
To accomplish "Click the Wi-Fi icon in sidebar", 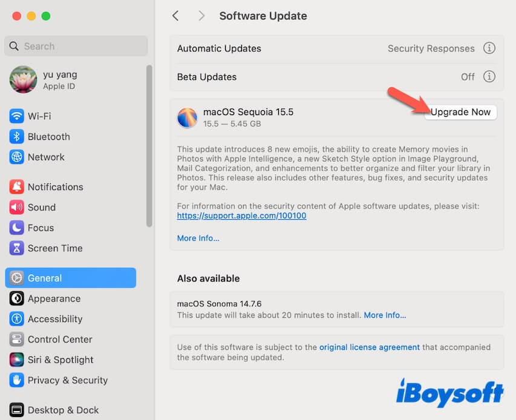I will point(17,116).
